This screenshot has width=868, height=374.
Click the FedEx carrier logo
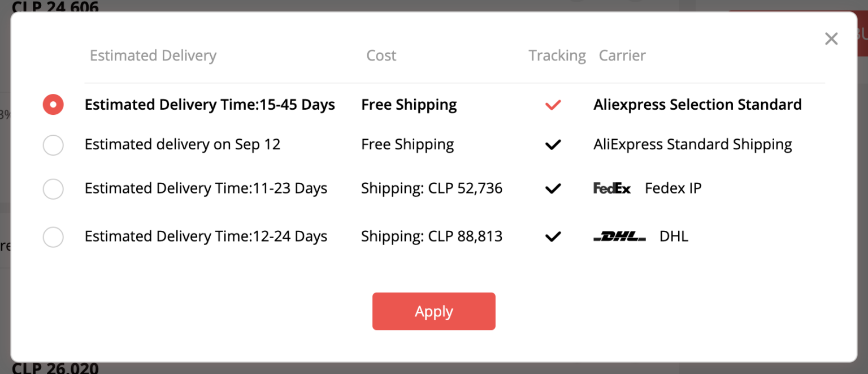(612, 188)
